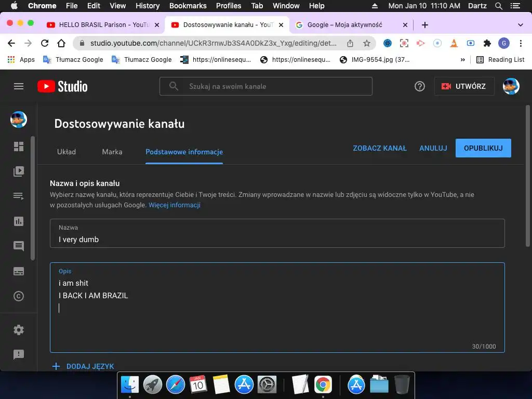Open the Send feedback sidebar icon
This screenshot has height=399, width=532.
tap(19, 354)
